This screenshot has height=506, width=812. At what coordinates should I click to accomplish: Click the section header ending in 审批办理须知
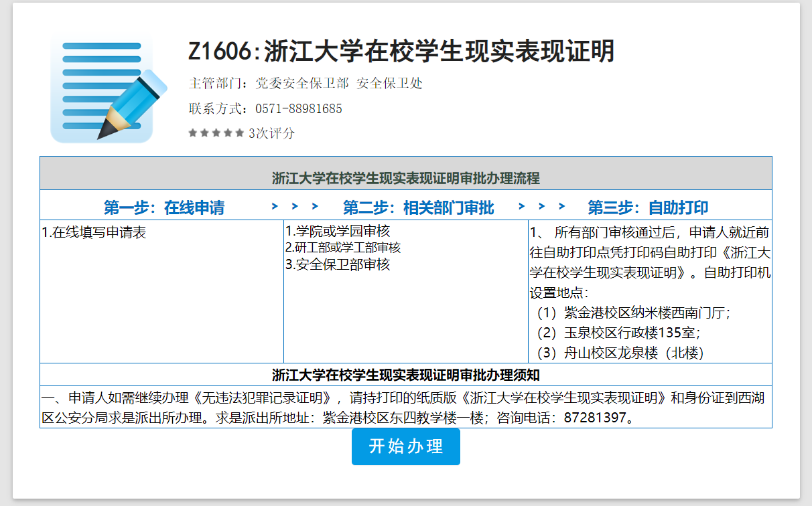click(x=406, y=375)
